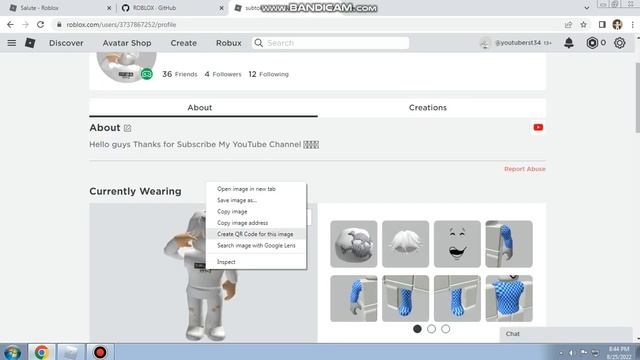Reload the page
Image resolution: width=640 pixels, height=360 pixels.
(40, 24)
